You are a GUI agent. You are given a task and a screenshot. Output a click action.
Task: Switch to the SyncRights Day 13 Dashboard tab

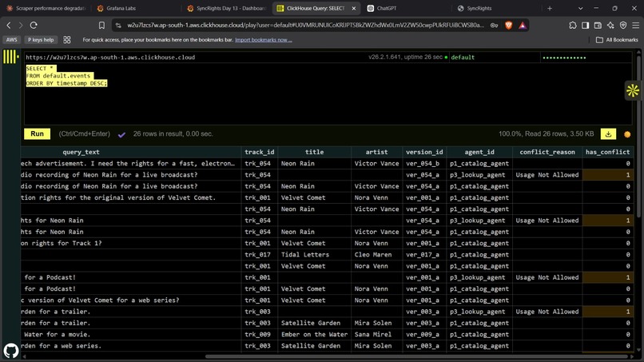(x=226, y=8)
